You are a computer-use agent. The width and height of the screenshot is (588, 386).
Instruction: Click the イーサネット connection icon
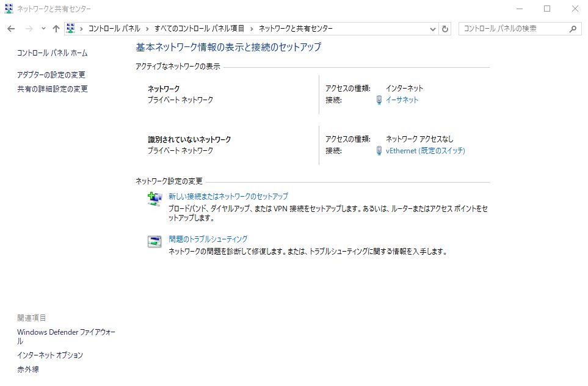(x=379, y=100)
